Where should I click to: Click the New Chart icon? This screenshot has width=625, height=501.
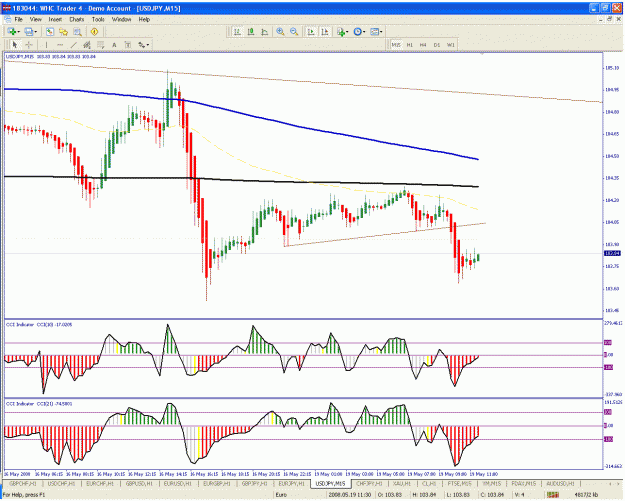point(11,31)
